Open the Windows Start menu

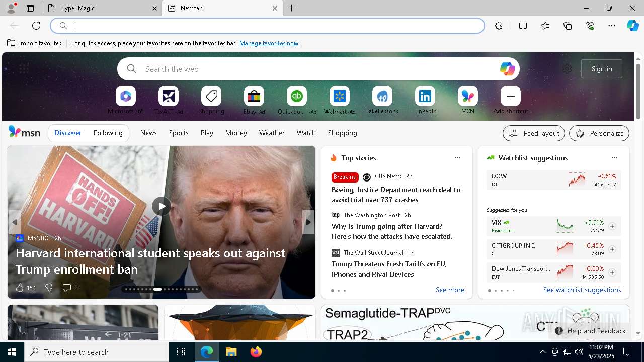click(x=12, y=352)
